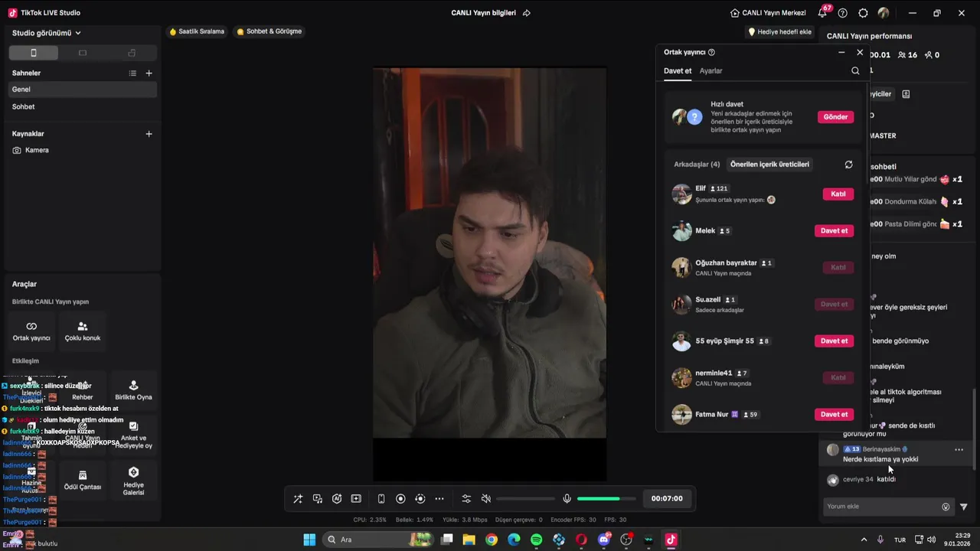Adjust the green microphone volume slider
Screen dimensions: 980x551
coord(608,499)
